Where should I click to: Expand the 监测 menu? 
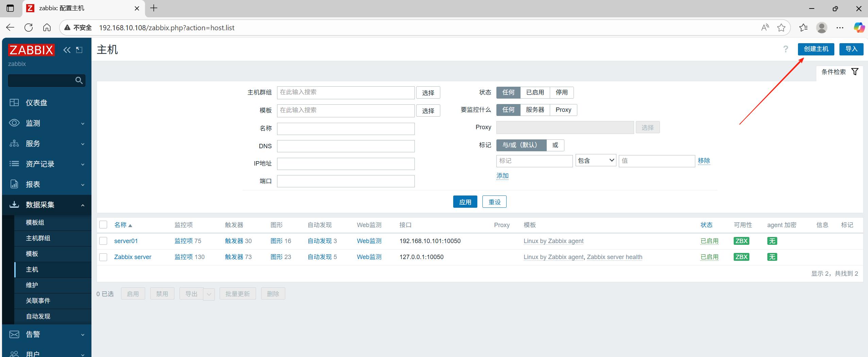47,123
